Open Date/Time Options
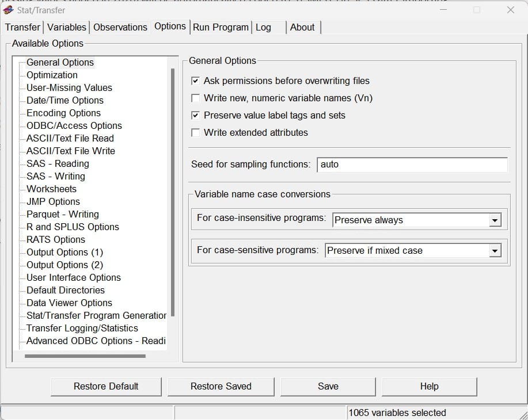The image size is (528, 420). [65, 100]
